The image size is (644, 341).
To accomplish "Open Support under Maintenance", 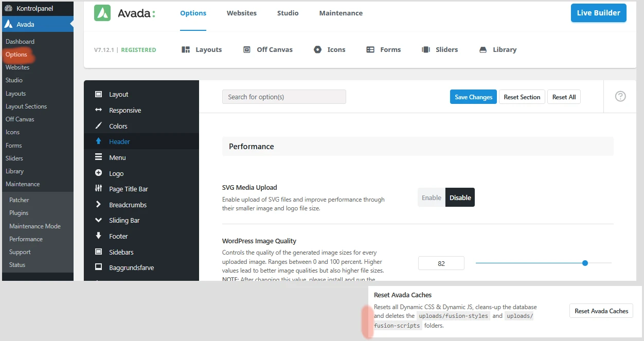I will (20, 252).
